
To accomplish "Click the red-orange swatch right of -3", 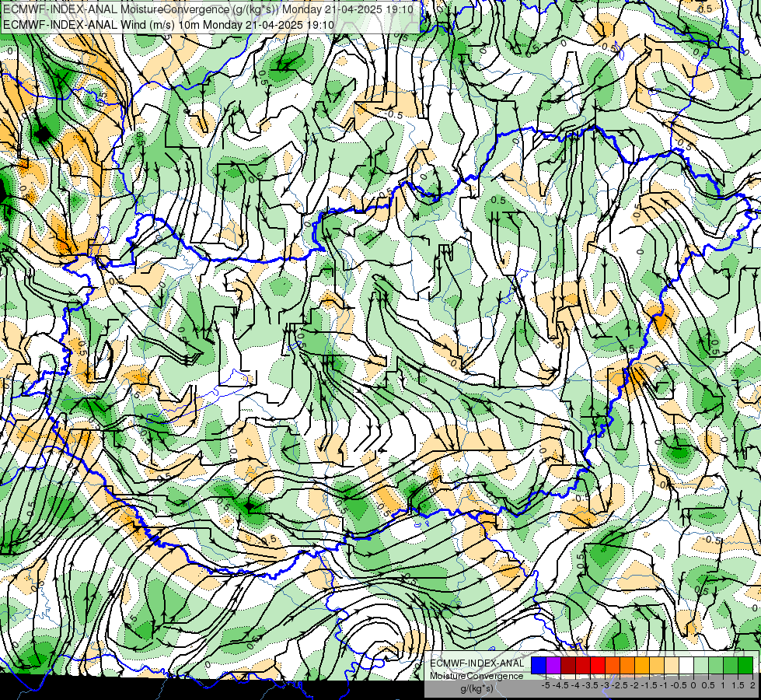I will (x=613, y=666).
